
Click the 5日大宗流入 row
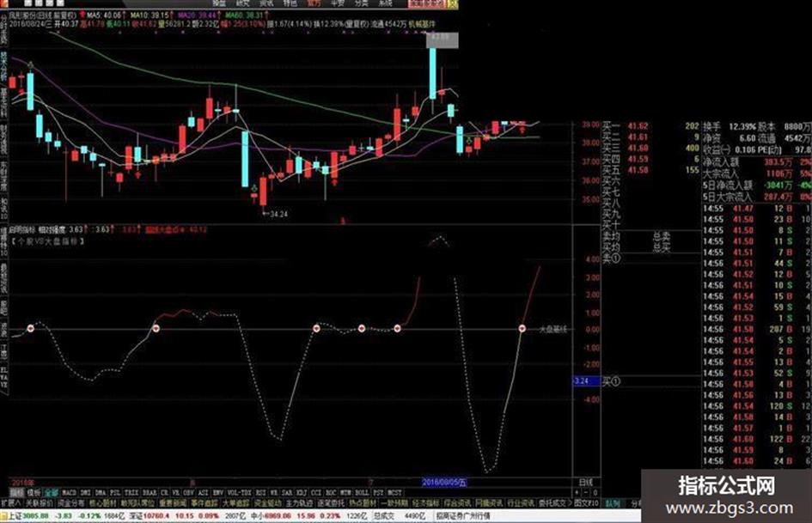click(756, 197)
